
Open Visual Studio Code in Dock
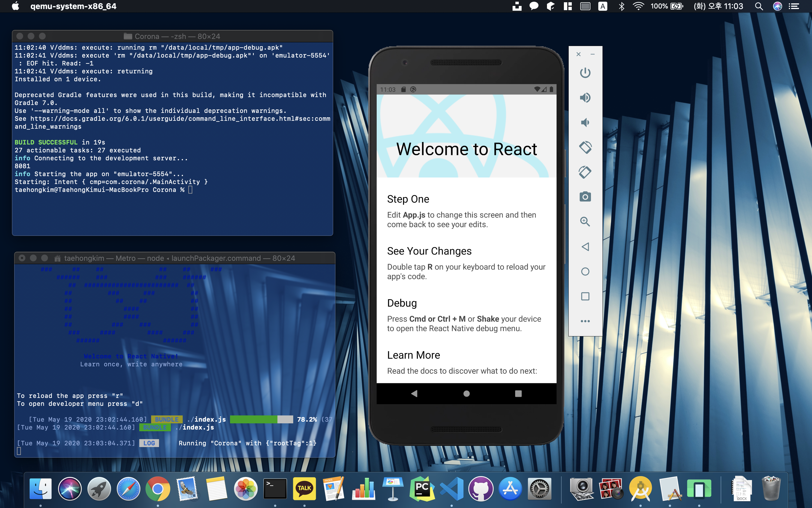[451, 489]
